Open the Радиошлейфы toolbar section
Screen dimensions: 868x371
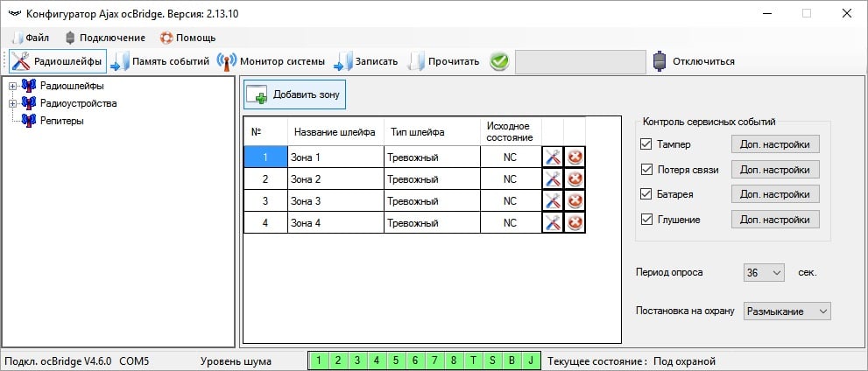(x=58, y=61)
